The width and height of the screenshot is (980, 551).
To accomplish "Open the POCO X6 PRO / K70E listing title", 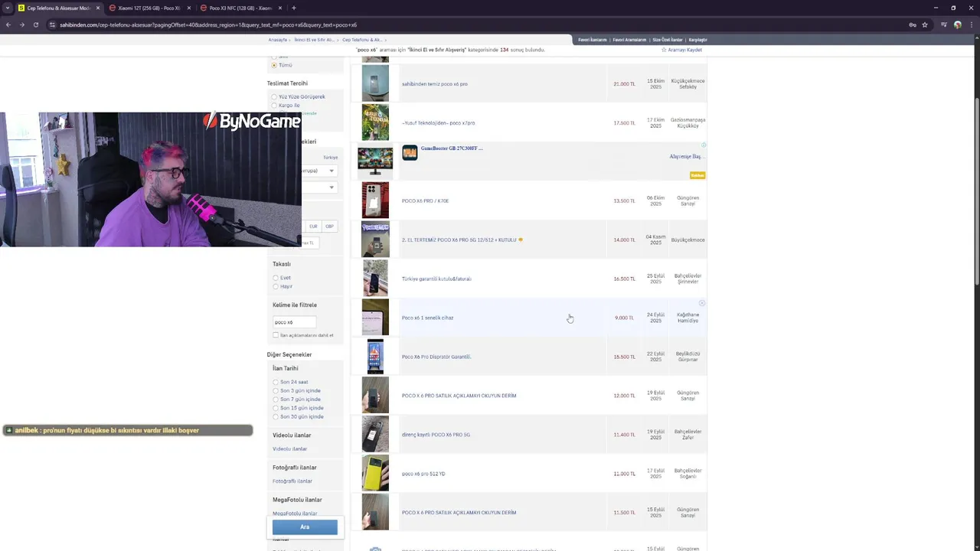I will click(x=425, y=201).
